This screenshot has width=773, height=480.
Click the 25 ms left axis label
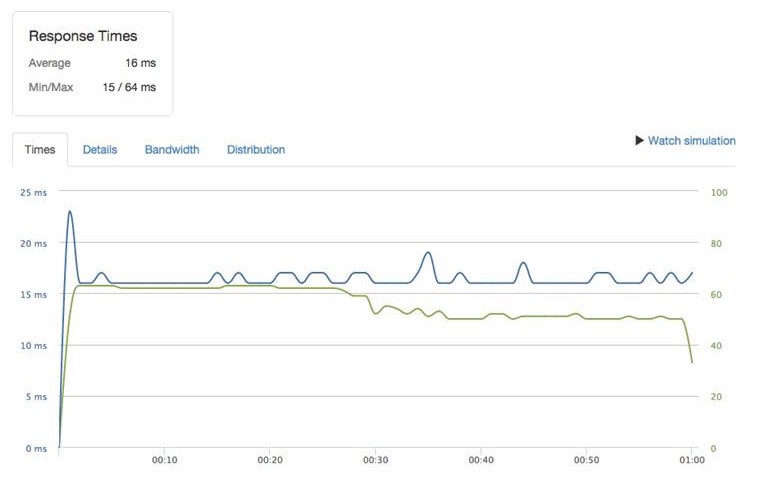34,193
